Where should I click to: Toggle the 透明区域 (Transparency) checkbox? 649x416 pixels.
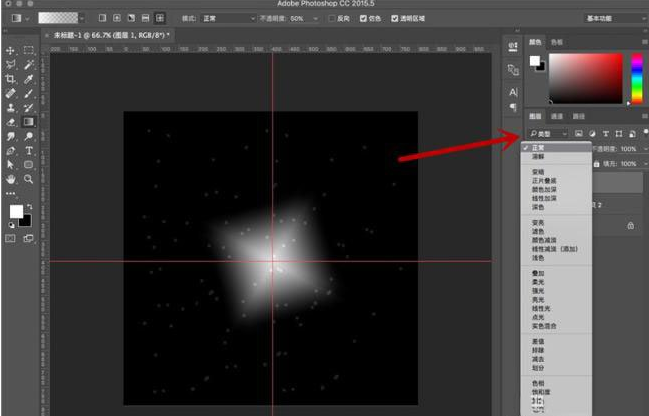point(394,19)
